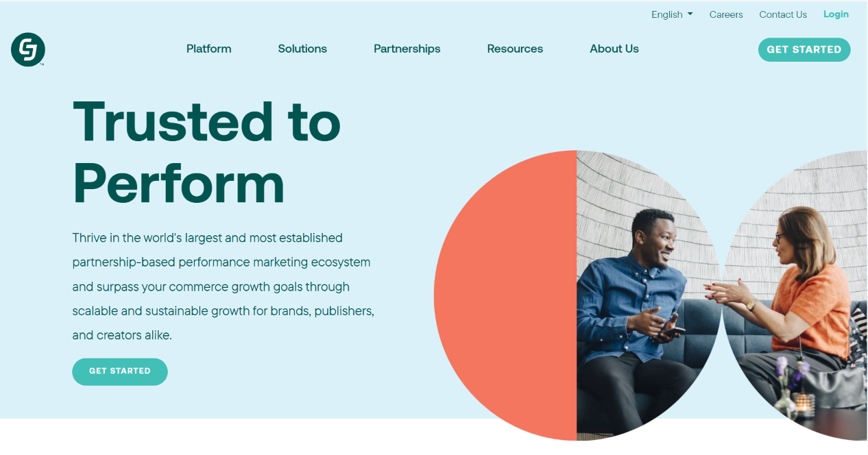Expand the Partnerships navigation item
Viewport: 868px width, 455px height.
(407, 49)
